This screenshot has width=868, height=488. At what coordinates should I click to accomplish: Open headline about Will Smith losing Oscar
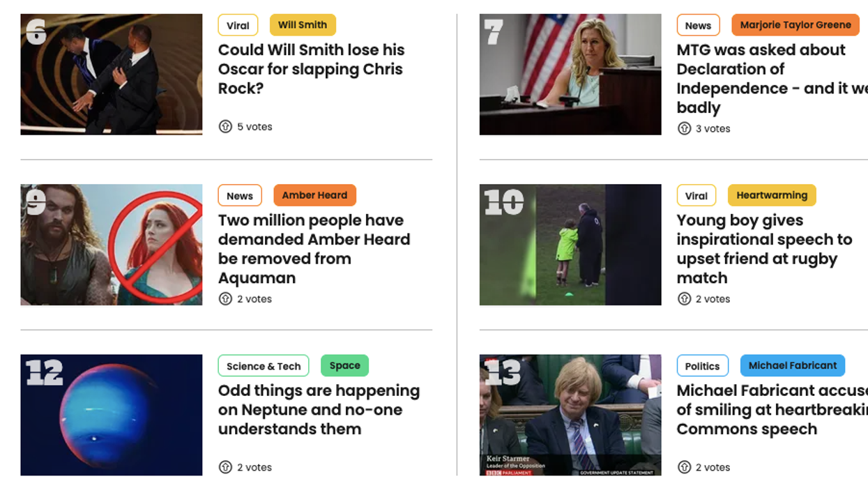(311, 69)
